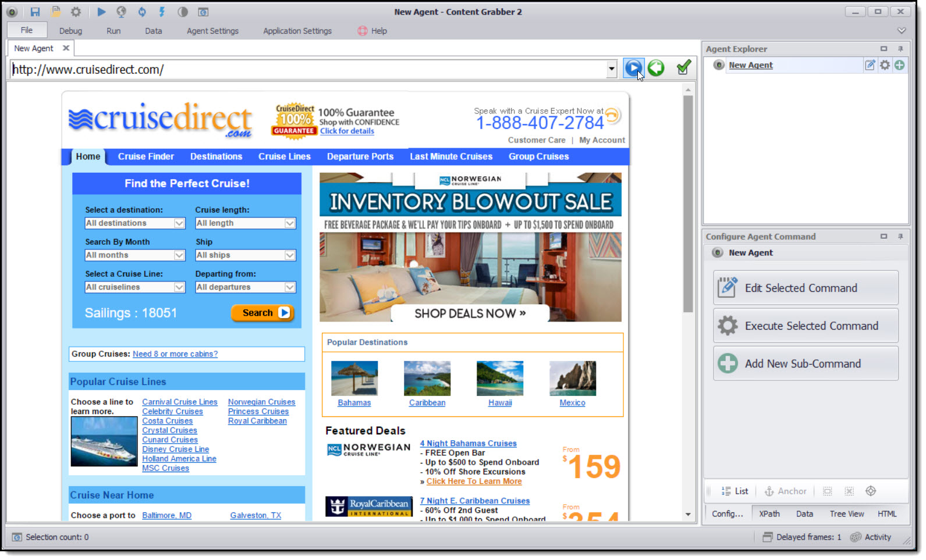926x560 pixels.
Task: Click the Save disk icon in quick toolbar
Action: (35, 12)
